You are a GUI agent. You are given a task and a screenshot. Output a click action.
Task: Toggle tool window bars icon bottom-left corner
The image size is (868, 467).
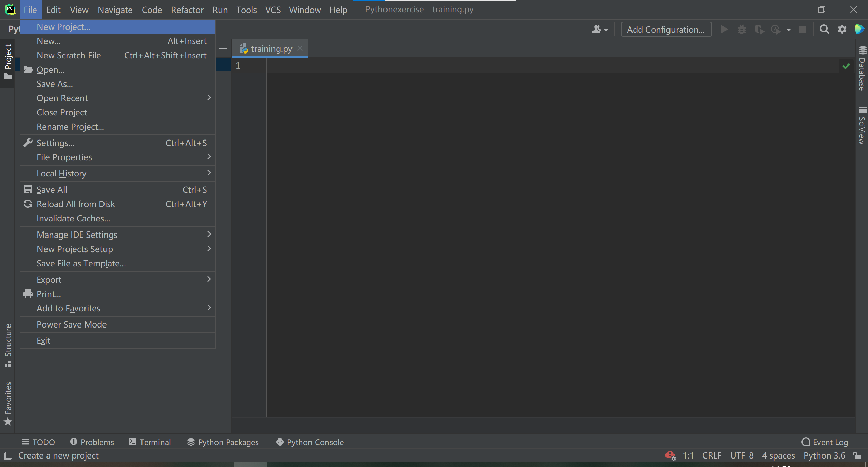[x=8, y=455]
